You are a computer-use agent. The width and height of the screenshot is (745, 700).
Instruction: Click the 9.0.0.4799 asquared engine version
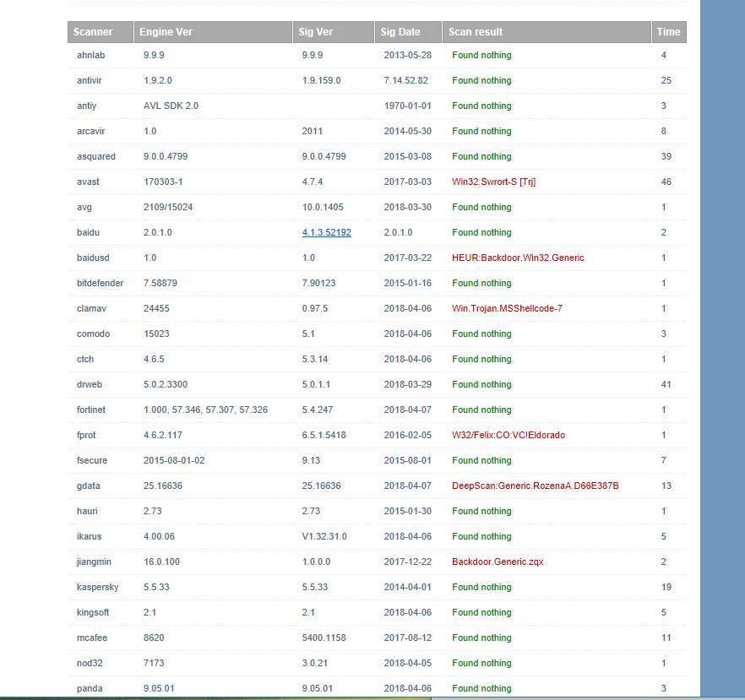(166, 157)
